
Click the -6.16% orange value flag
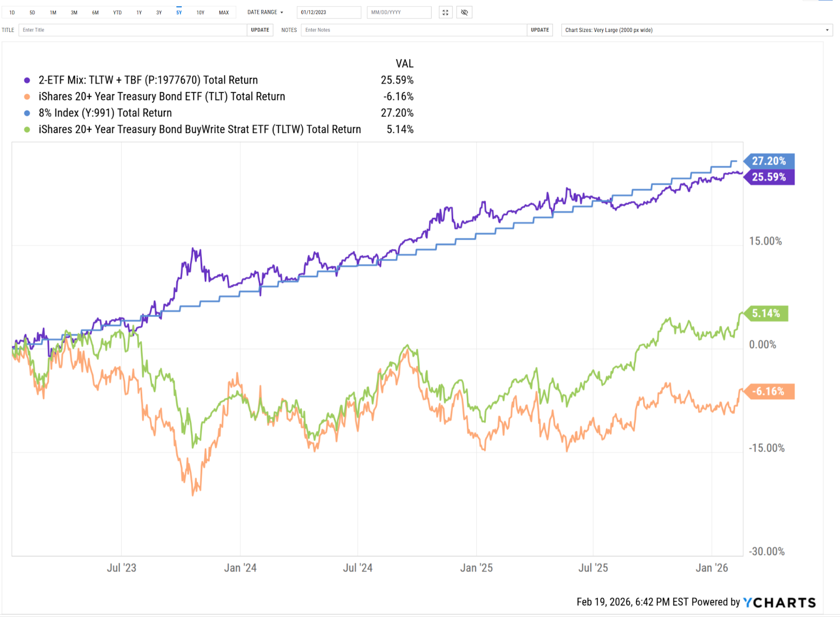[768, 391]
